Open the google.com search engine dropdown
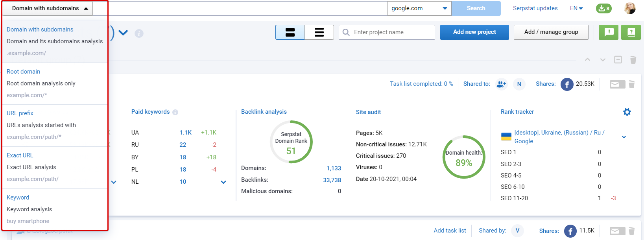Viewport: 644px width, 240px height. pos(419,8)
